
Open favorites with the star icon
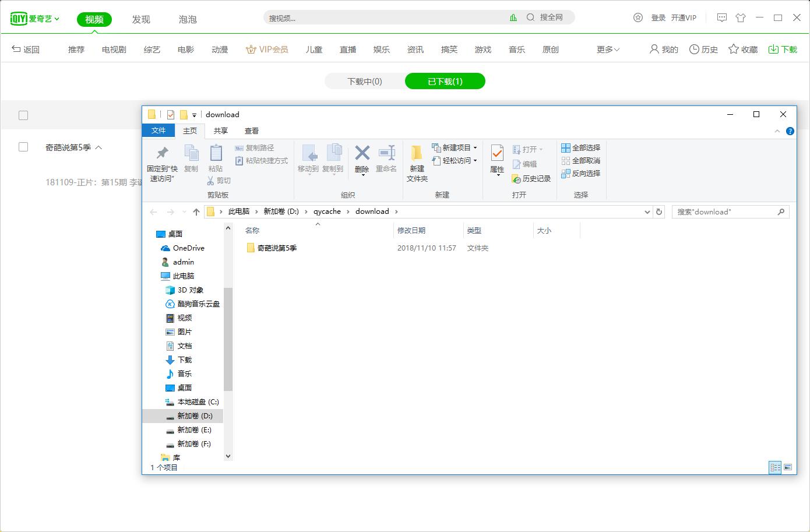pos(741,49)
